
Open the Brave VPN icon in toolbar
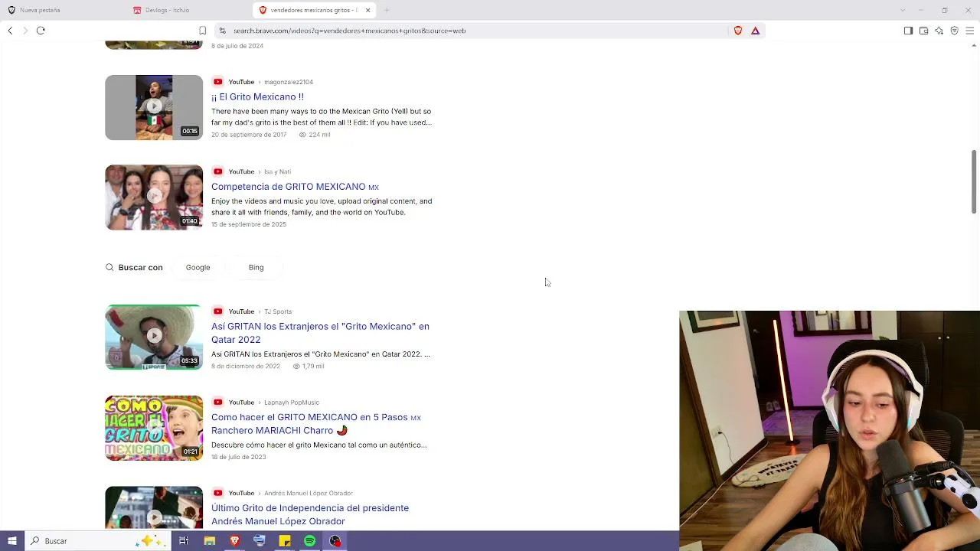[954, 31]
